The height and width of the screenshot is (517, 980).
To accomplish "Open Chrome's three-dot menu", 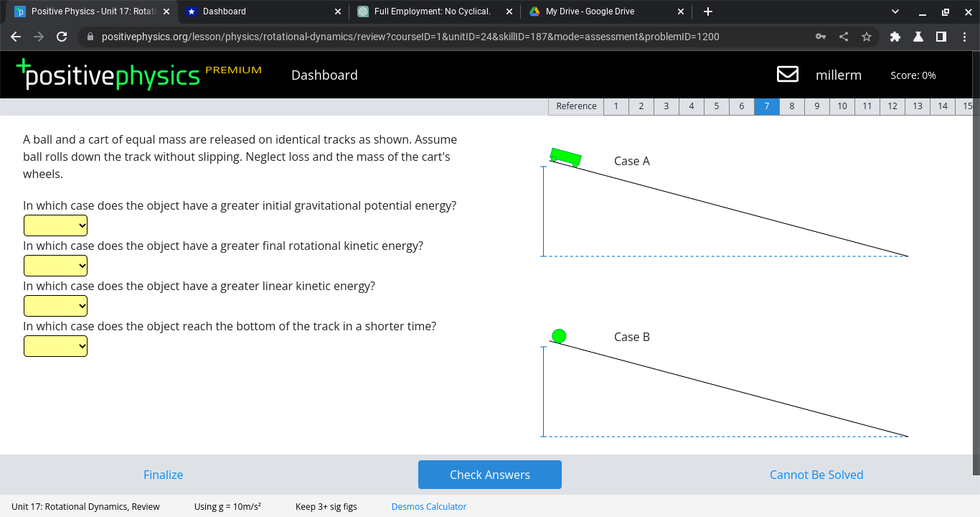I will point(964,37).
